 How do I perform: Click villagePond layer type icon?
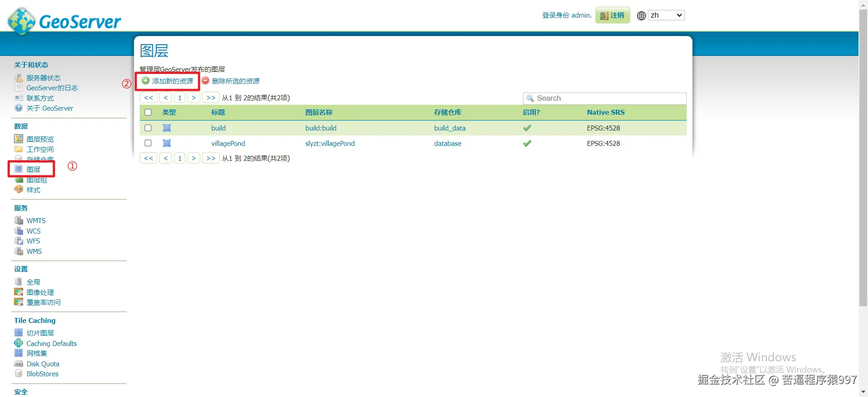(167, 143)
